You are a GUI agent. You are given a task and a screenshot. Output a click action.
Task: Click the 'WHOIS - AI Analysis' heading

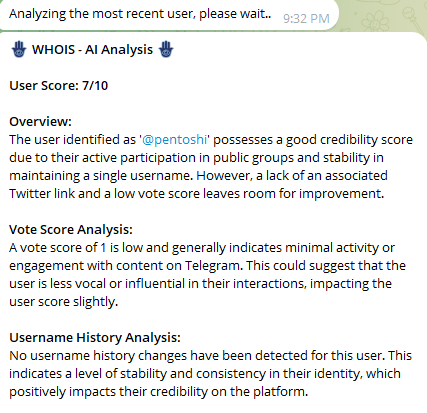click(x=92, y=50)
